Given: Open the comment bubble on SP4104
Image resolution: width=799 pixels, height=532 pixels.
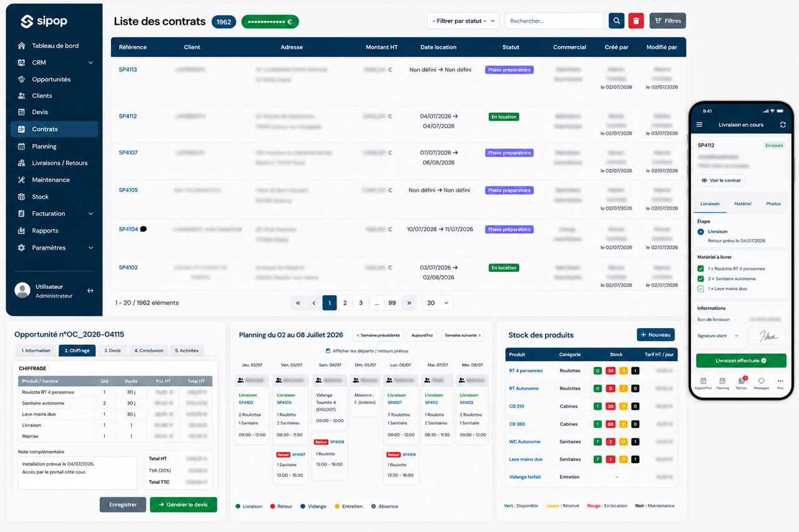Looking at the screenshot, I should click(144, 229).
